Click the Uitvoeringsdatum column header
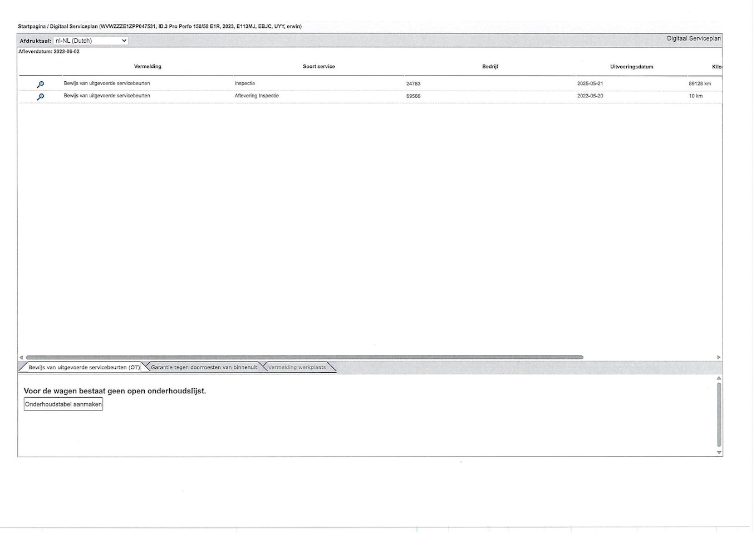This screenshot has height=534, width=756. click(x=632, y=67)
